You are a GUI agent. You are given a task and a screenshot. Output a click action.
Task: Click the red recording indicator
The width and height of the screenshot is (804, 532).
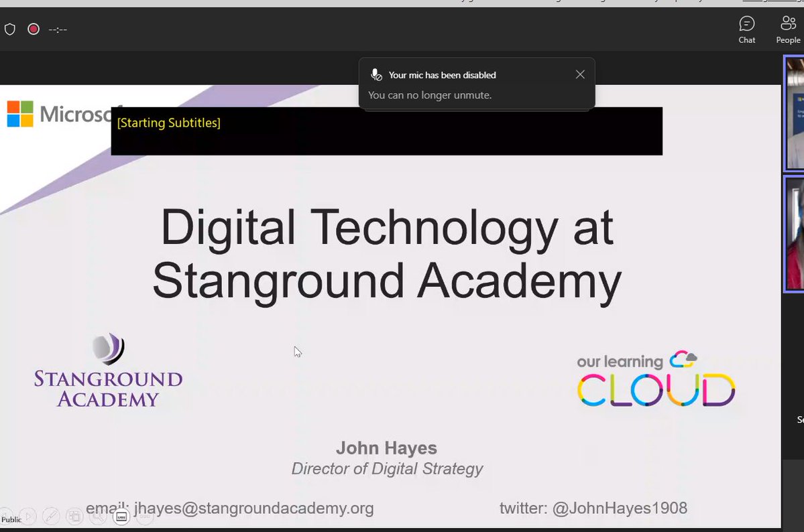pos(34,29)
